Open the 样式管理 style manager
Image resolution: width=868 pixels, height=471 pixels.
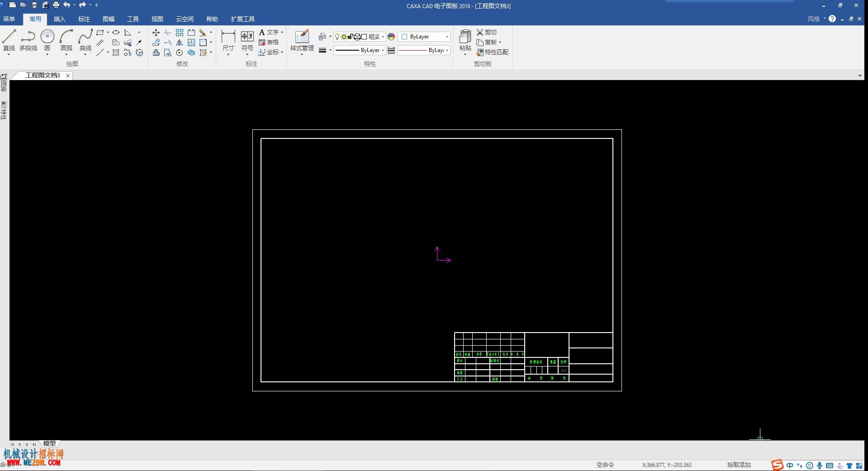tap(302, 41)
